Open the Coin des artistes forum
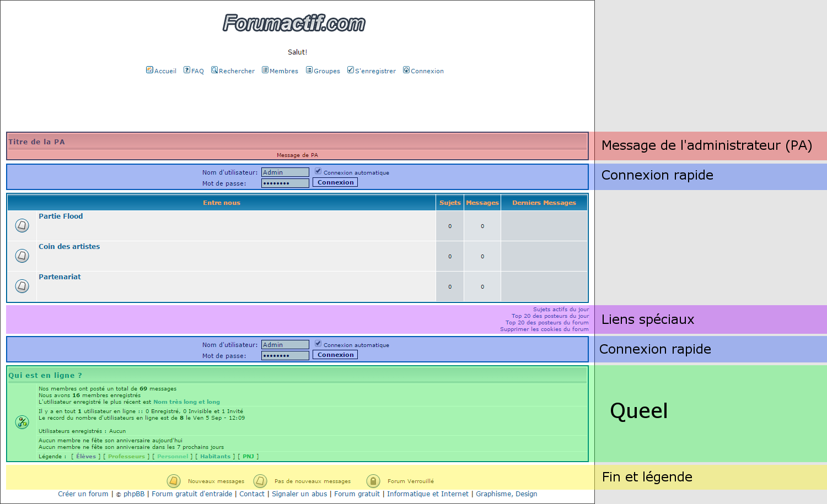 point(69,247)
